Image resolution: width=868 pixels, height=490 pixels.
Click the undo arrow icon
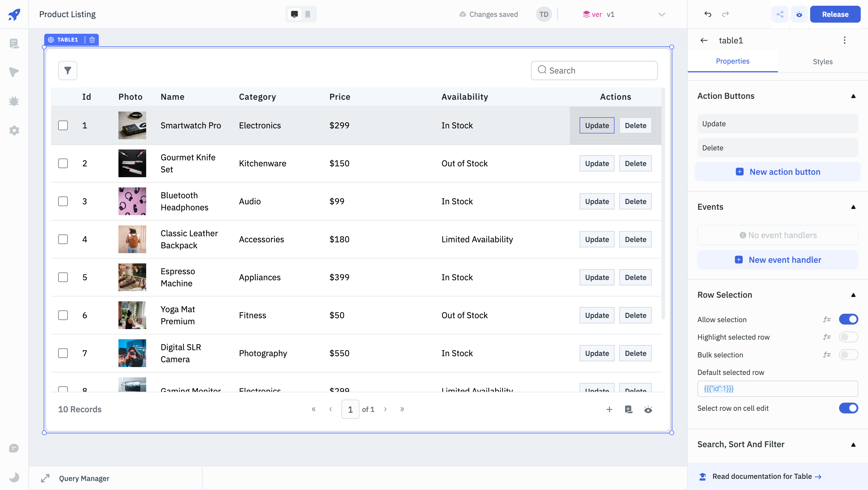[708, 14]
